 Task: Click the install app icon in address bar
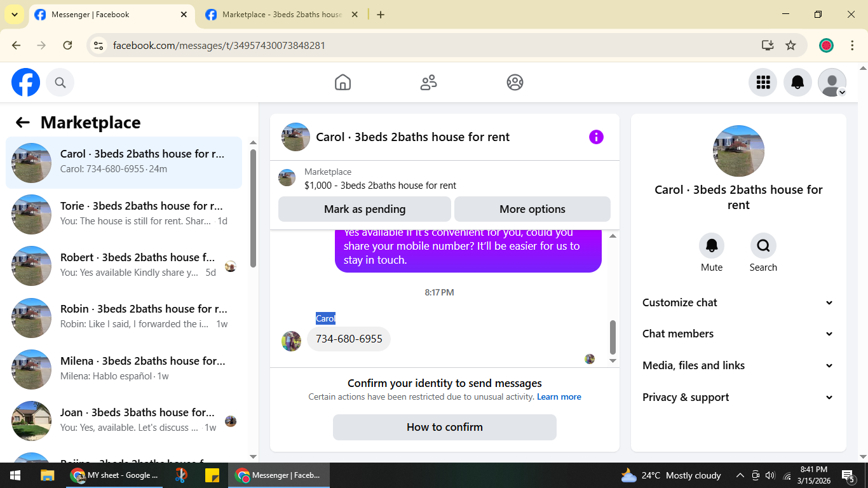point(768,45)
